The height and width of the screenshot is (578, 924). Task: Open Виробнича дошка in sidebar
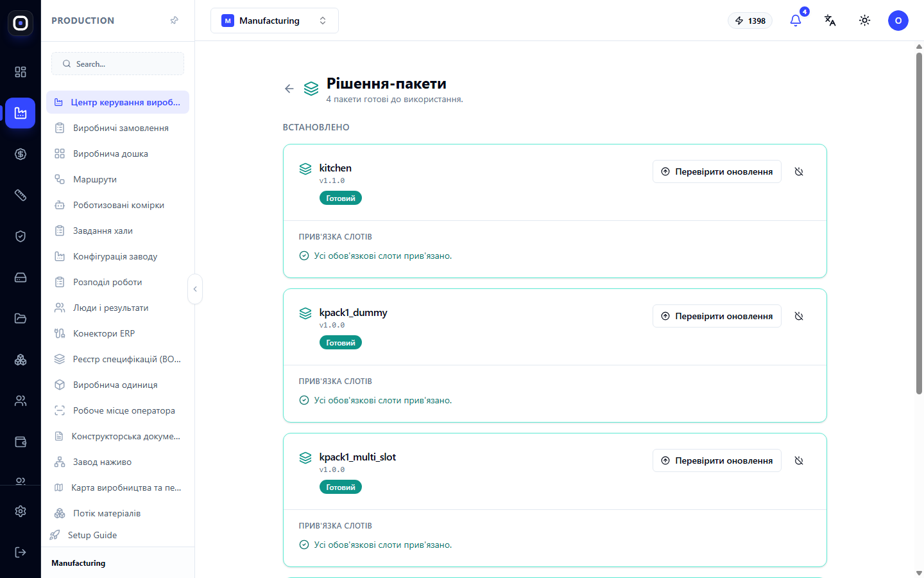pyautogui.click(x=117, y=153)
